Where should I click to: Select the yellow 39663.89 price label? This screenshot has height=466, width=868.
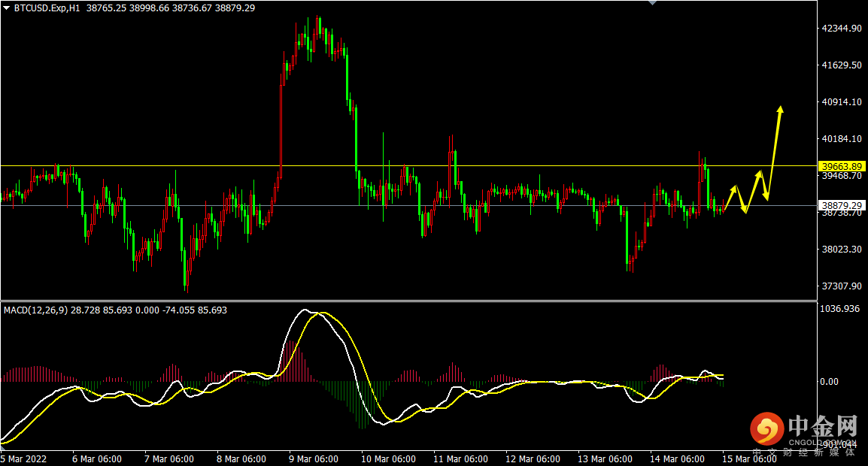(x=842, y=166)
